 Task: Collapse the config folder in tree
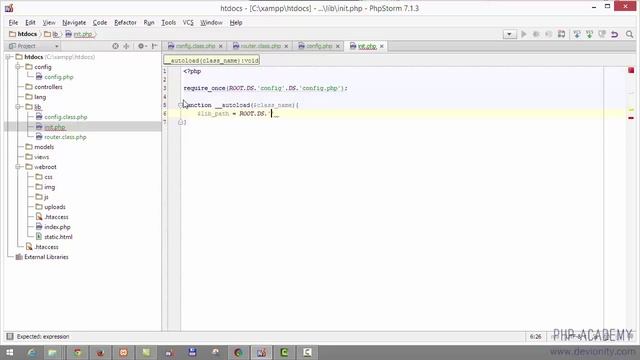click(18, 67)
